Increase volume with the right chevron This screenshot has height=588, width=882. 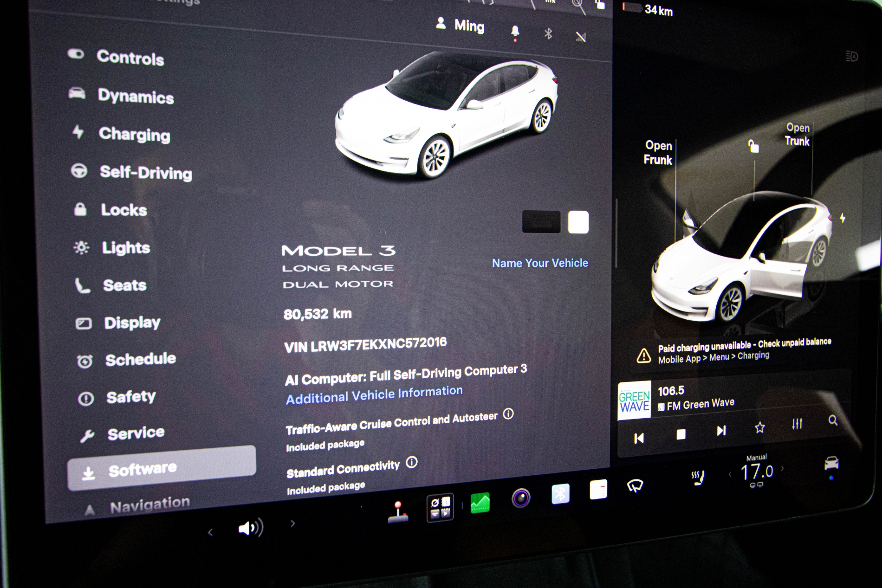292,524
